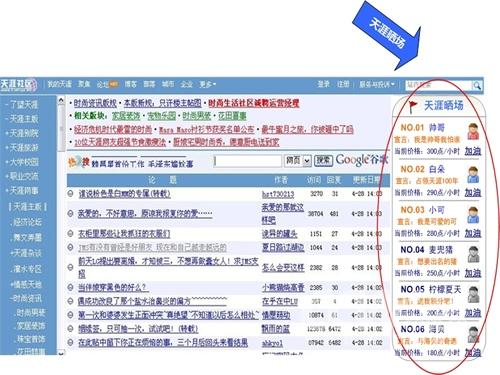Open 家居装饰 in the sidebar
Image resolution: width=500 pixels, height=375 pixels.
tap(31, 325)
